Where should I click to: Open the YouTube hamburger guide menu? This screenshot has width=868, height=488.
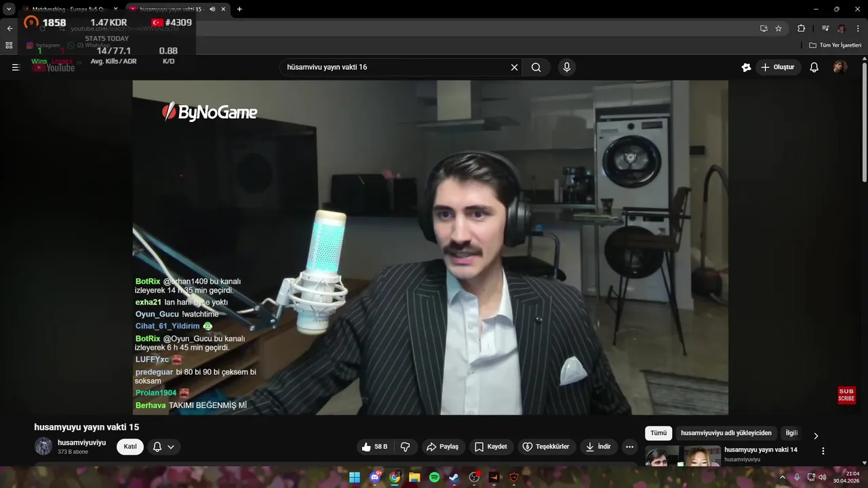tap(16, 67)
